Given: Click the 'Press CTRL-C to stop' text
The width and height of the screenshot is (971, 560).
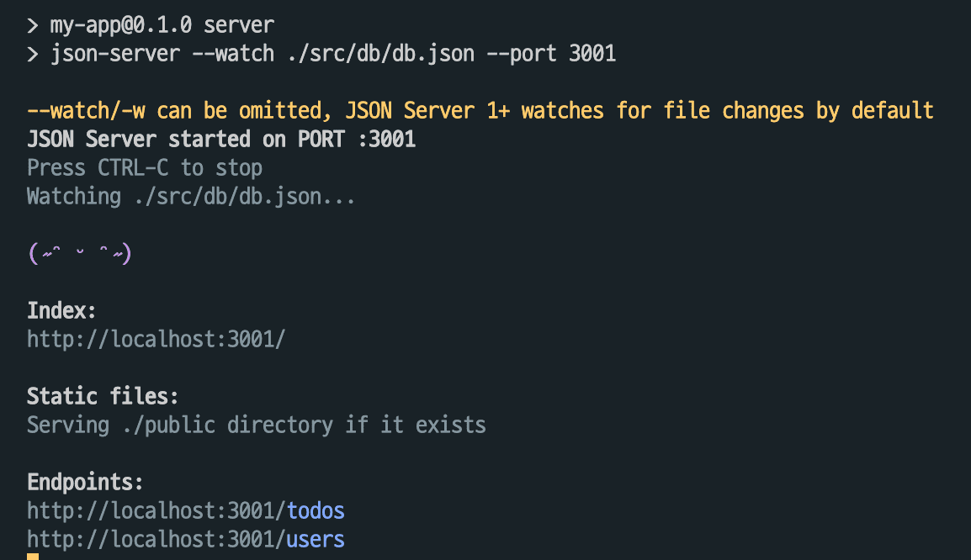Looking at the screenshot, I should tap(145, 167).
